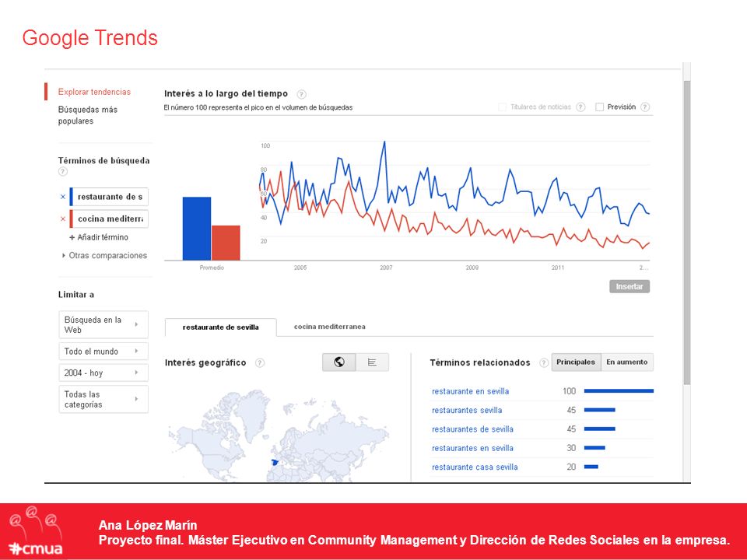The height and width of the screenshot is (560, 747).
Task: Click the cocina mediterra search term field
Action: pyautogui.click(x=109, y=219)
